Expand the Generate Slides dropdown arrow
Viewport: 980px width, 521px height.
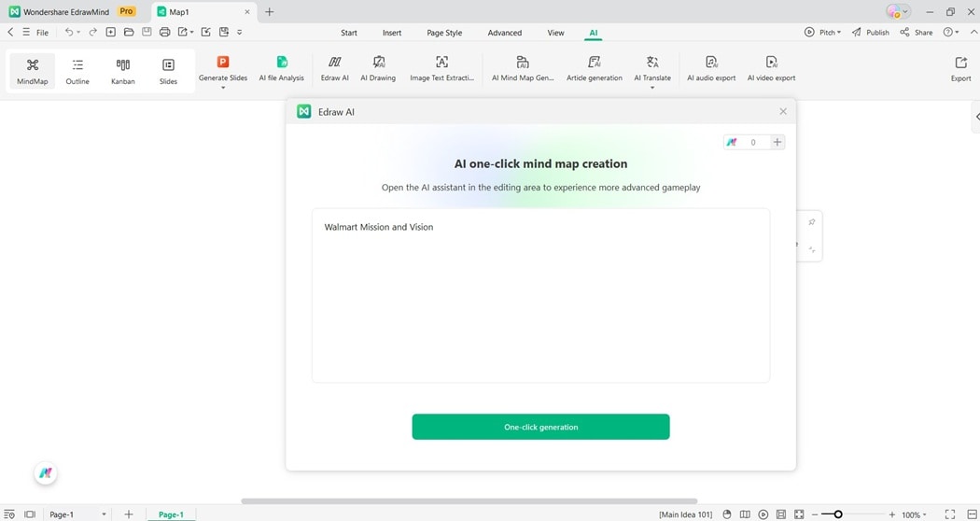coord(223,88)
